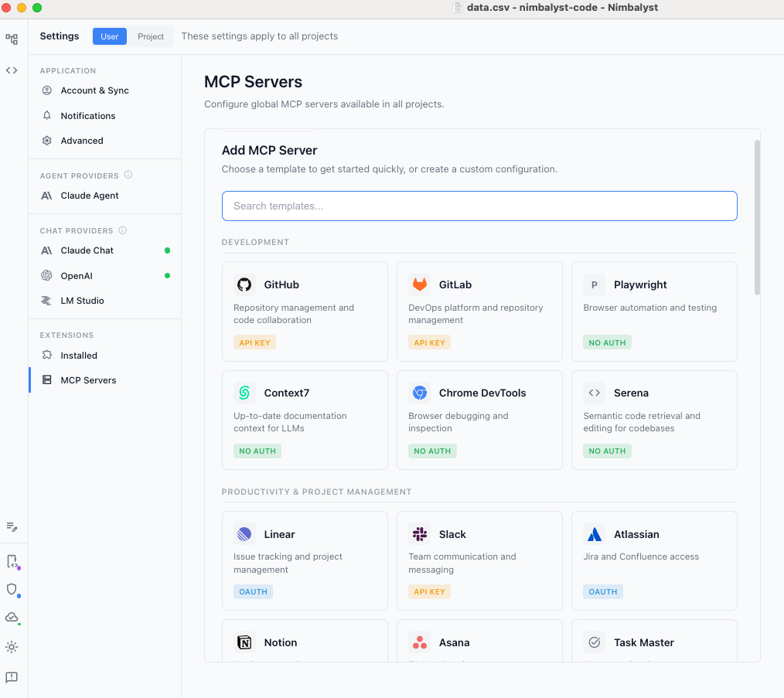Viewport: 784px width, 698px height.
Task: Select the Notion template title
Action: (280, 642)
